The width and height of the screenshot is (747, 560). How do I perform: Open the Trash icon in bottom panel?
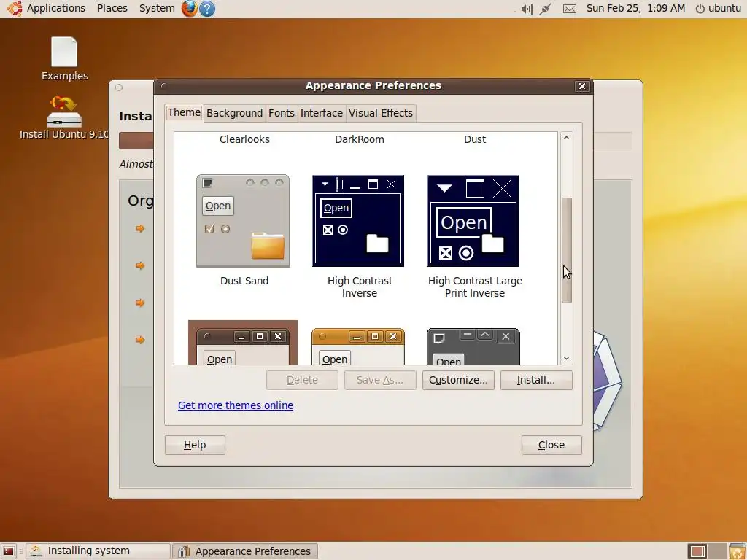point(738,551)
